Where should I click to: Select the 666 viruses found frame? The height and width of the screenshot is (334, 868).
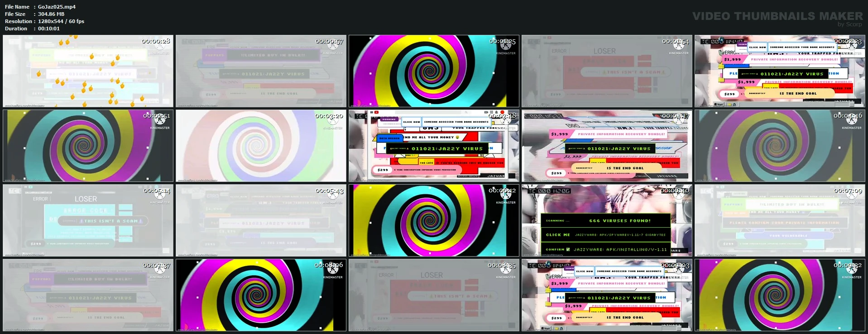coord(607,220)
